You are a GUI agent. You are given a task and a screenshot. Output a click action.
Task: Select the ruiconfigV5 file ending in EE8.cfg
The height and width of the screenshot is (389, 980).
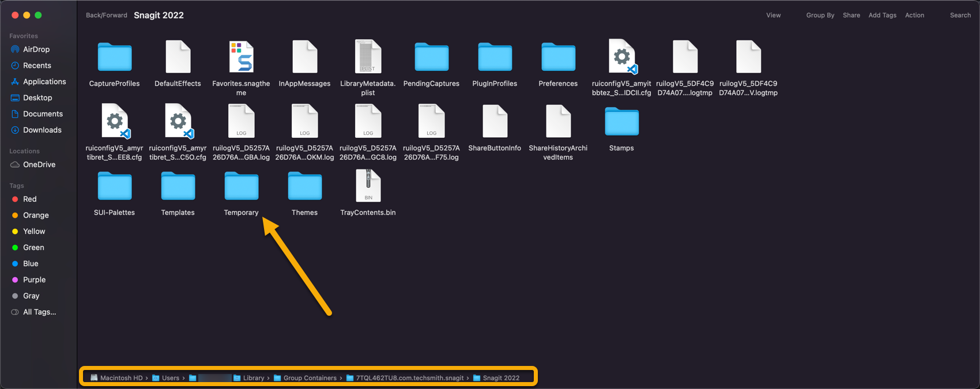(x=115, y=122)
